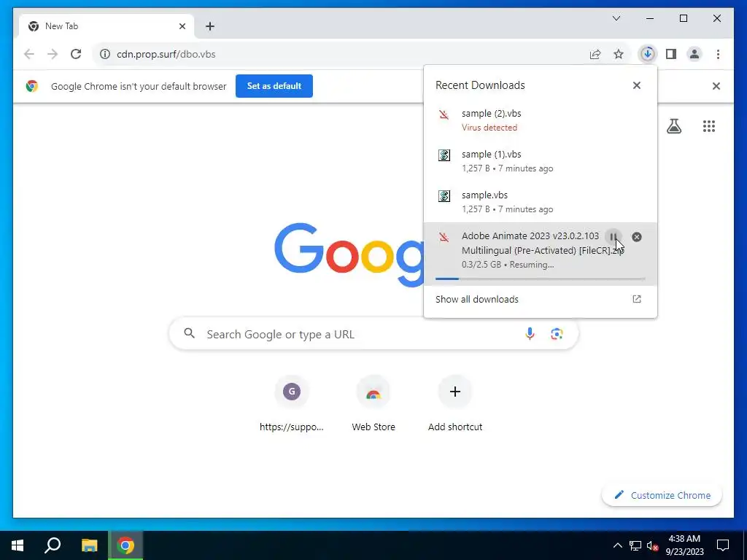Cancel the Adobe Animate zip download

point(636,237)
